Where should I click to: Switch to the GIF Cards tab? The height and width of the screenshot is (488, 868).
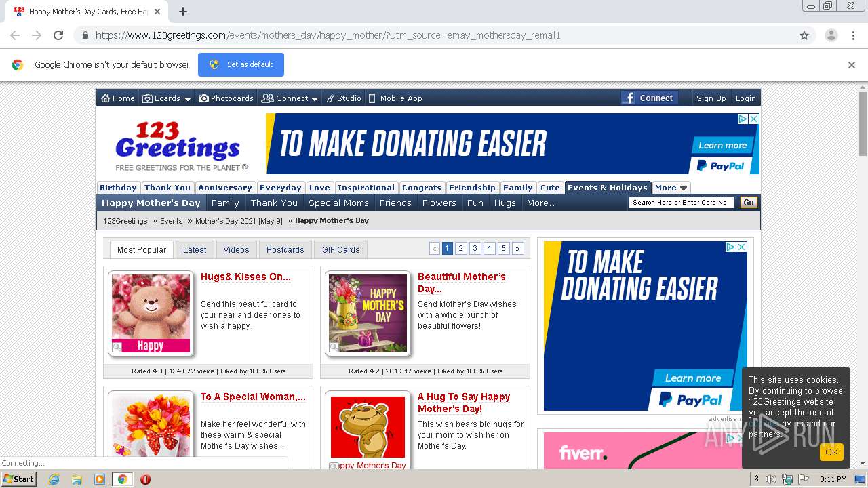point(341,249)
